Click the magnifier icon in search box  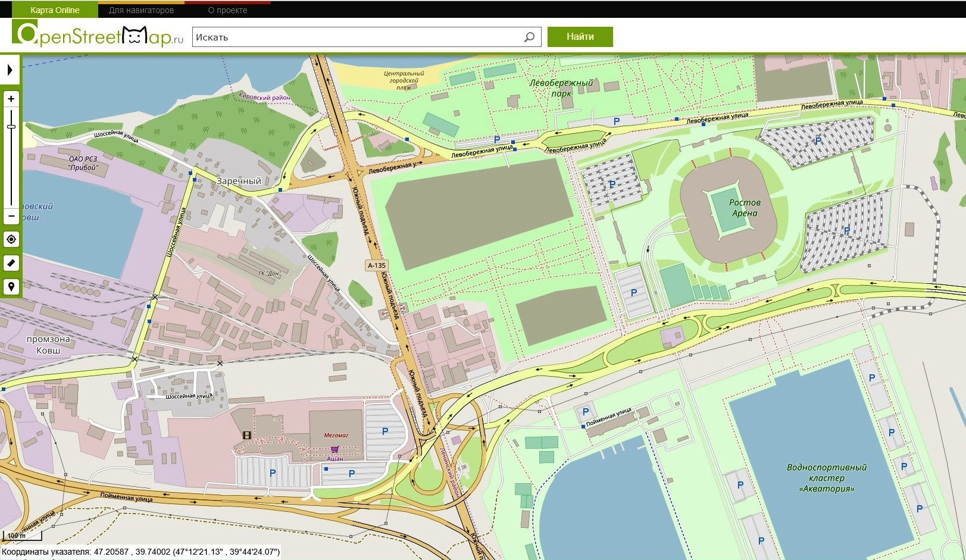(x=529, y=37)
